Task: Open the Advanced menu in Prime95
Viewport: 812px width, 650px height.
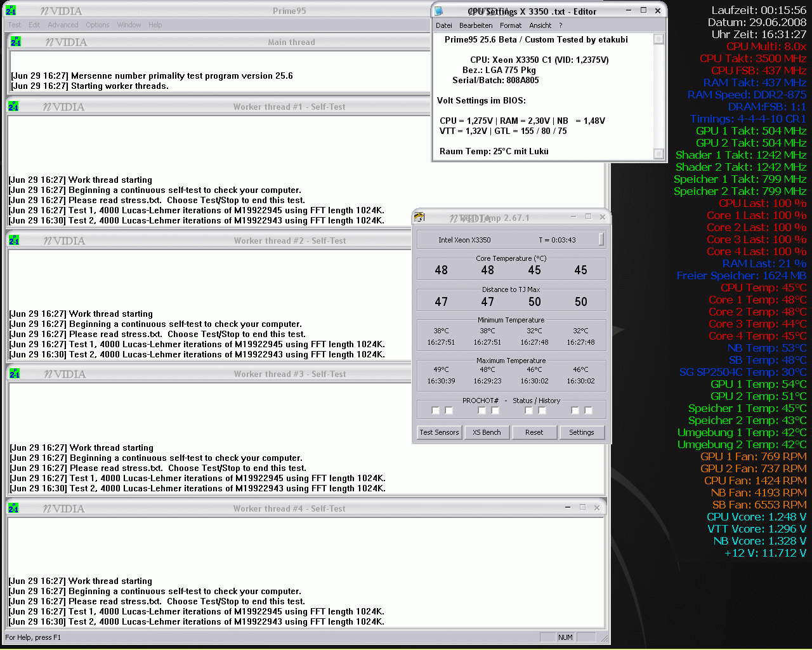Action: (x=63, y=25)
